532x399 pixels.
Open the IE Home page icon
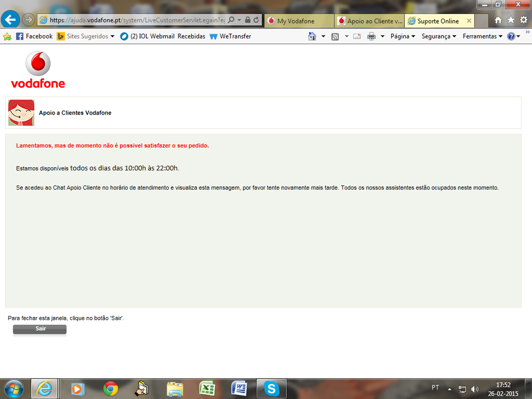(498, 20)
